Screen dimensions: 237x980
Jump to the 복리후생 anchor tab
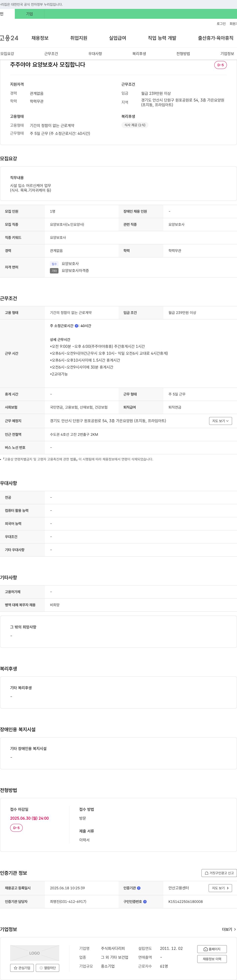(139, 54)
